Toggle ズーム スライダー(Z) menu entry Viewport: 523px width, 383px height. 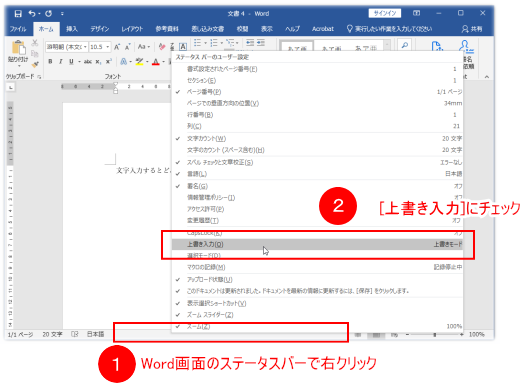click(x=317, y=315)
